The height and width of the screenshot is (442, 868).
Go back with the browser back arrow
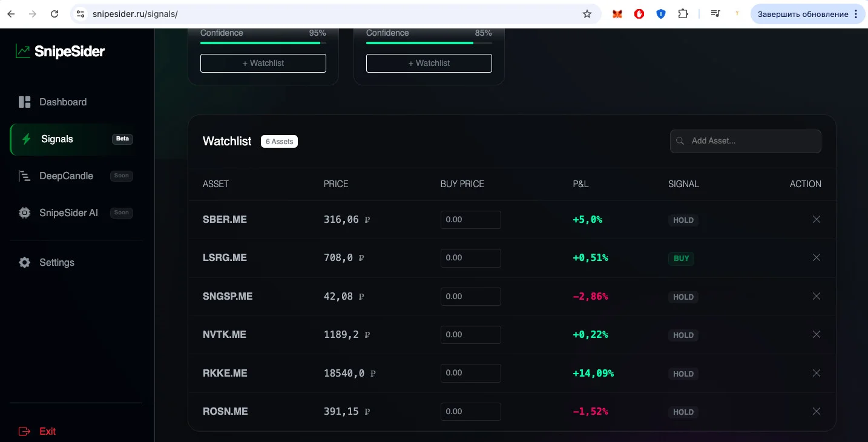point(11,14)
